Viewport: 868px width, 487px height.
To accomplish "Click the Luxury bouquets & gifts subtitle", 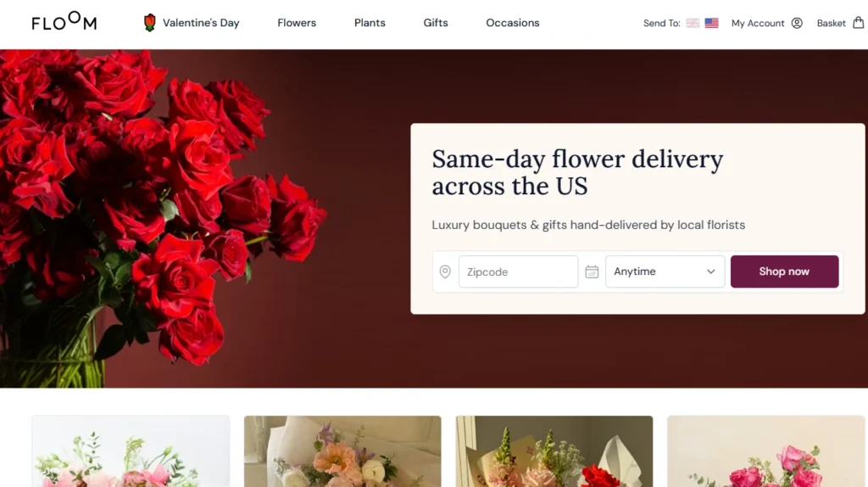I will pyautogui.click(x=588, y=225).
